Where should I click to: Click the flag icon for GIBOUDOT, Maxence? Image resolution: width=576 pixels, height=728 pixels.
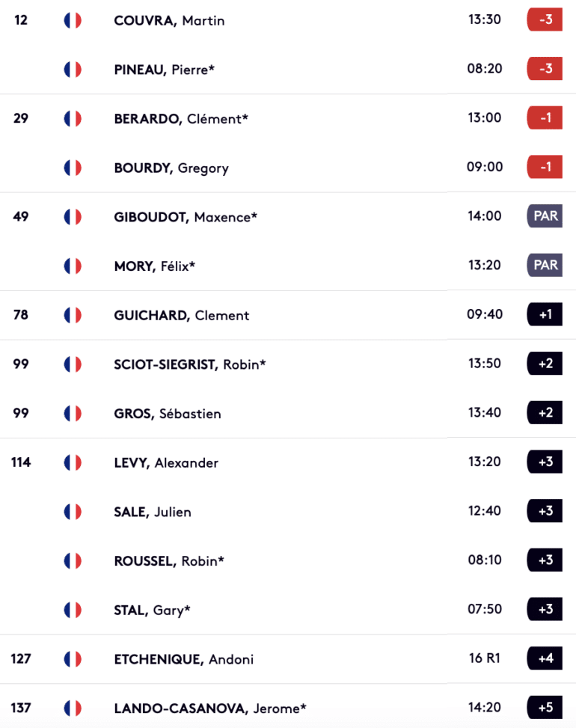[x=73, y=217]
